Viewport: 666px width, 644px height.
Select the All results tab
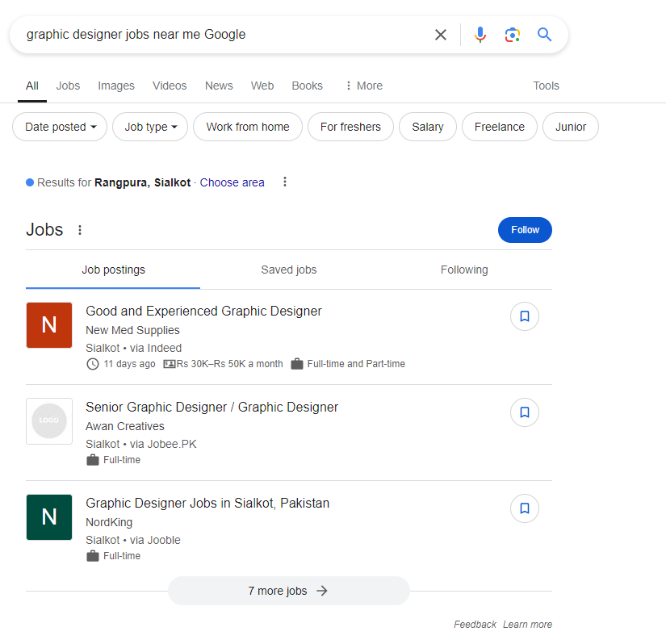[x=31, y=86]
